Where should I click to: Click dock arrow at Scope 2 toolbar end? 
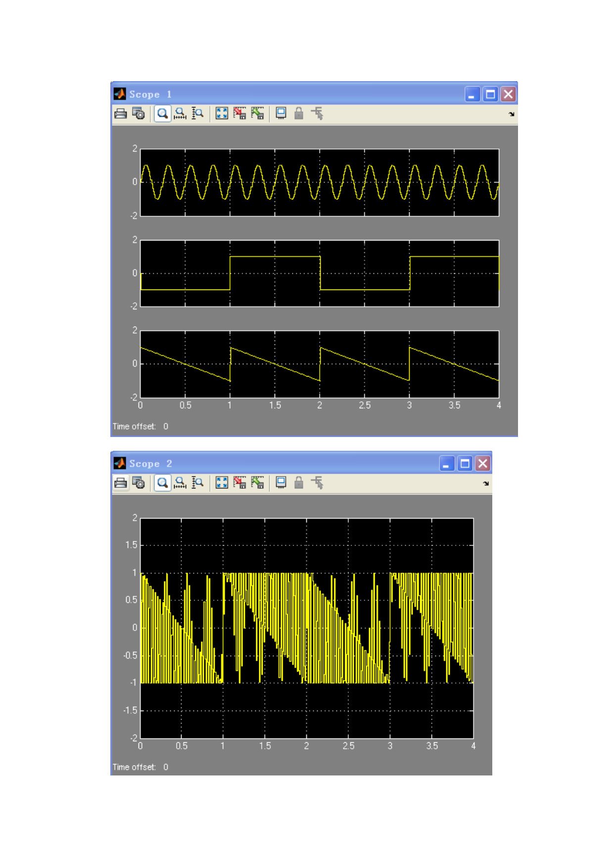[x=486, y=483]
